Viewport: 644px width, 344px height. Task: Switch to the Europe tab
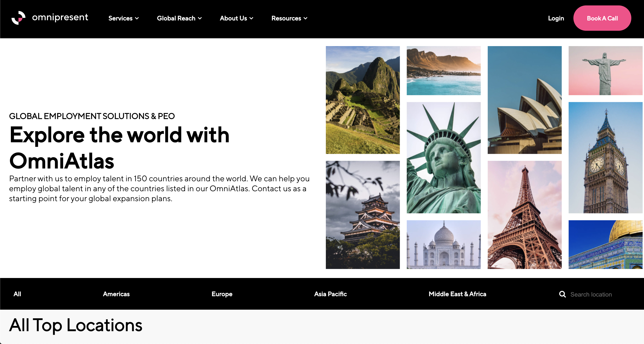222,294
